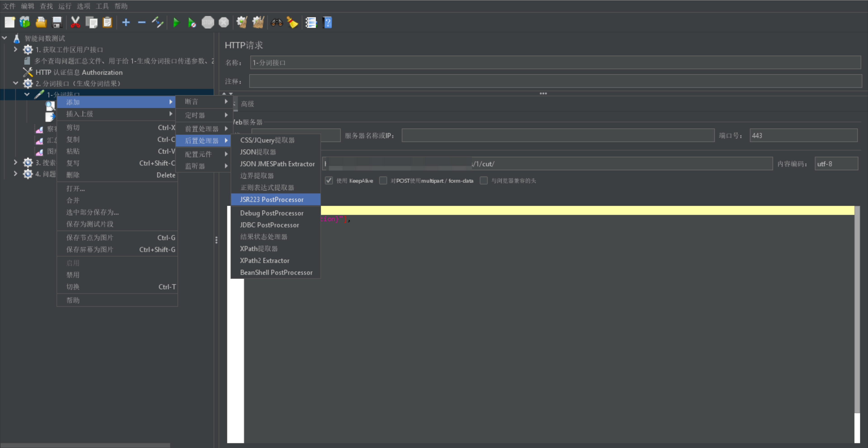Open 配置元件 submenu
Screen dimensions: 868x448
click(x=204, y=154)
